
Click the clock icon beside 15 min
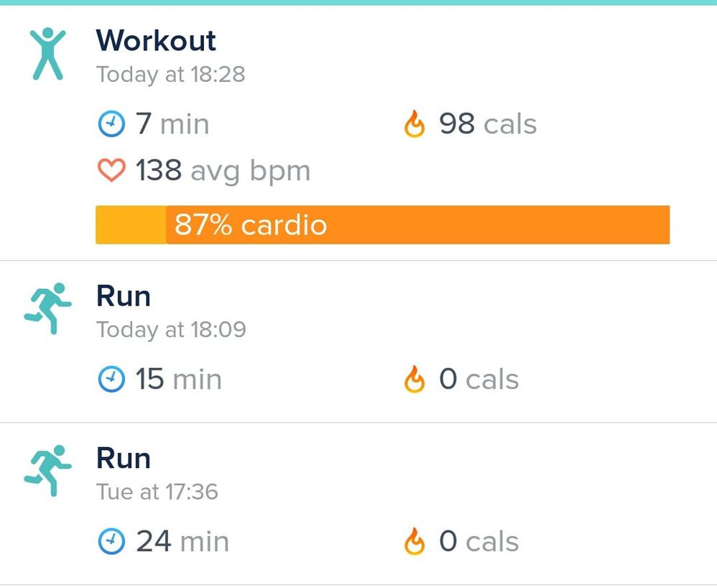click(x=111, y=379)
